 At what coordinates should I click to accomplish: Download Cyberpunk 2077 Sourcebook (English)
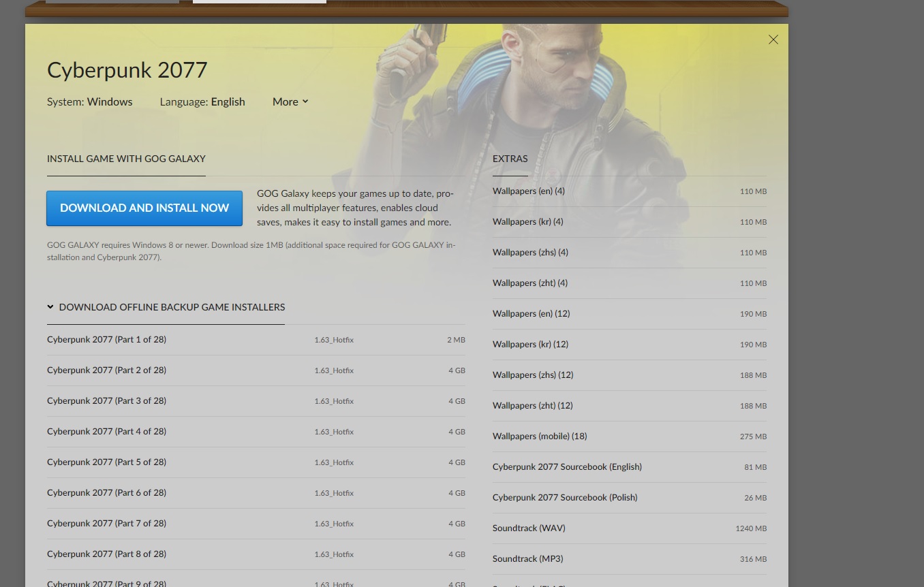pyautogui.click(x=630, y=467)
